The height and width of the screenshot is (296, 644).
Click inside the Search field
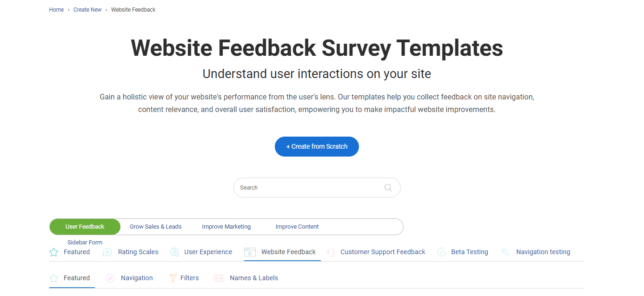[302, 187]
